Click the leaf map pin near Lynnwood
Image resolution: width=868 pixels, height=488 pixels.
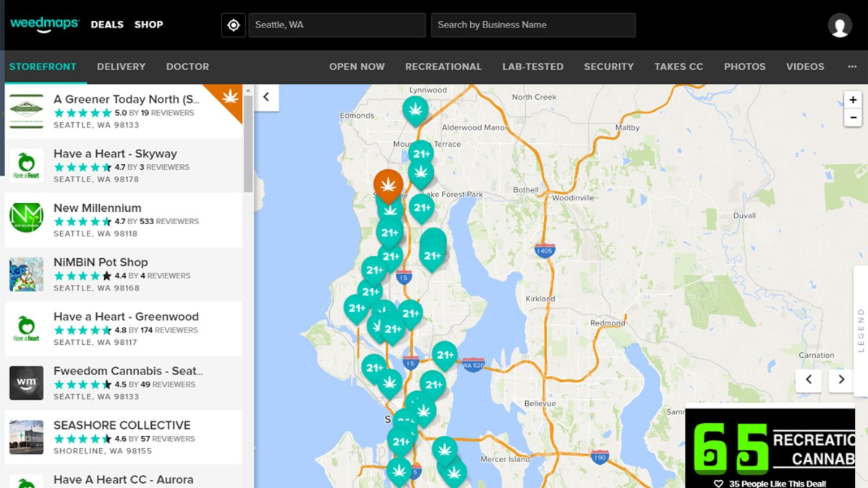pos(417,110)
